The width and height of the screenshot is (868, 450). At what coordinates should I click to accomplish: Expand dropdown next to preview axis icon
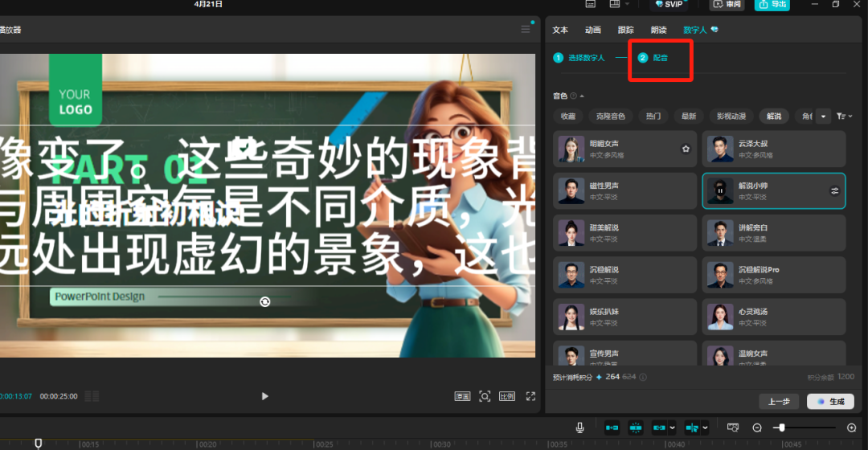(706, 427)
